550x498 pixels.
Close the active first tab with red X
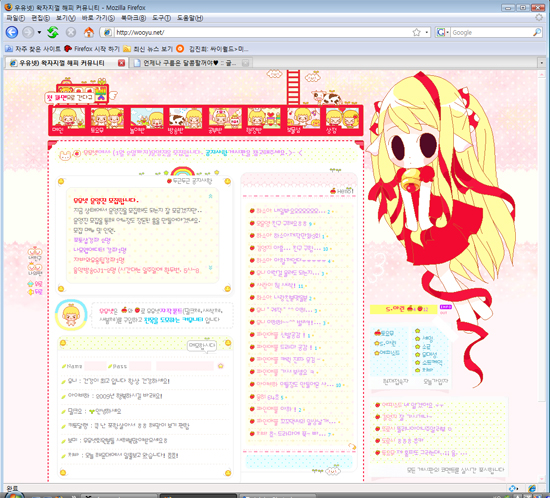121,63
